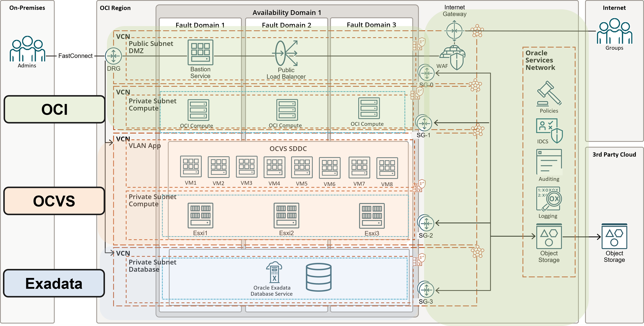
Task: Click OCI Compute in Fault Domain 3
Action: pos(369,108)
